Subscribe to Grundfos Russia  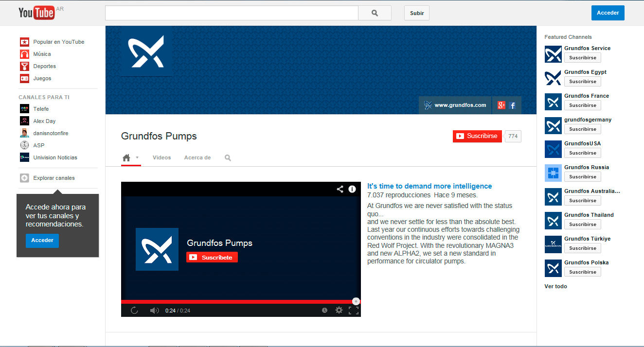[x=583, y=177]
